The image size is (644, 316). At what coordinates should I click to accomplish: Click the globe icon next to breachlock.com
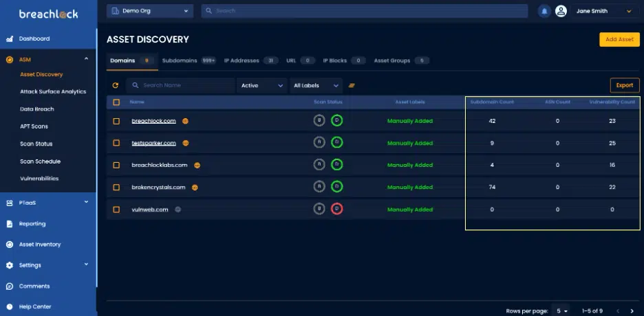[x=185, y=121]
